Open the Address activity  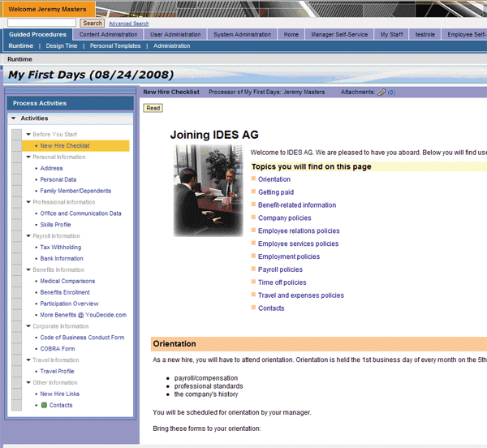51,168
